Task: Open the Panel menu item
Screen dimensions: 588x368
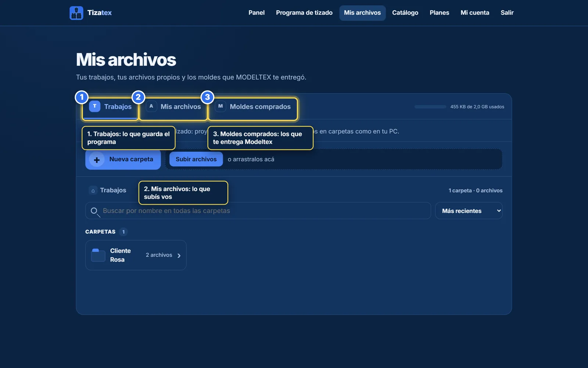Action: 257,13
